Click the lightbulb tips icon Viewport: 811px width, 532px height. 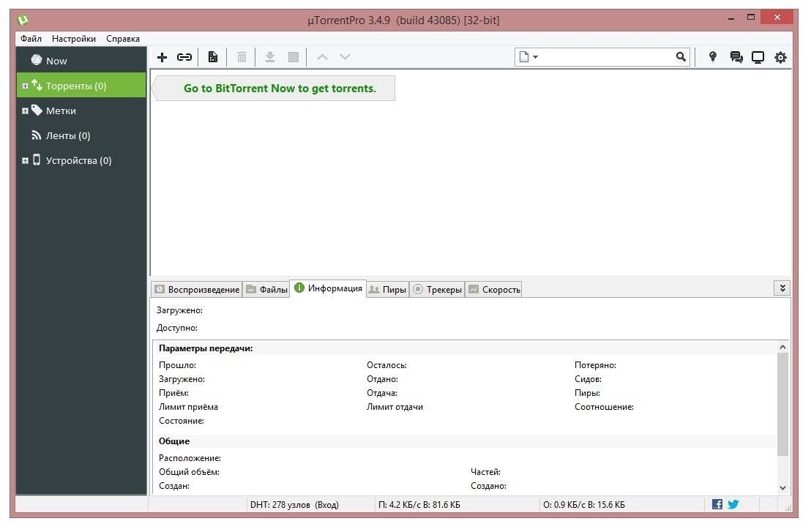(x=713, y=57)
